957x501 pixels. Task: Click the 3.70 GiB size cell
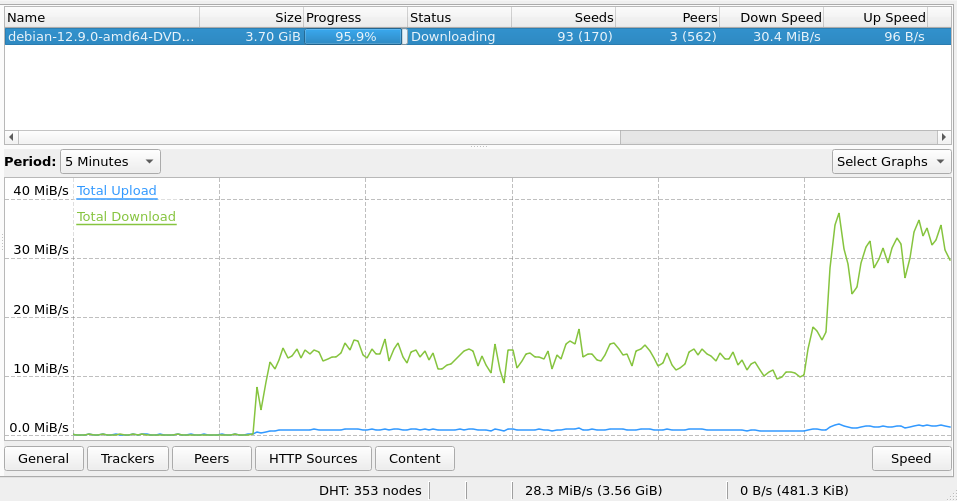pos(273,37)
